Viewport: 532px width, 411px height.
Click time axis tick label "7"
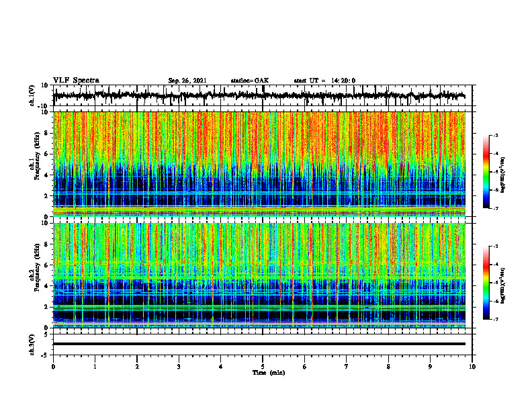[x=347, y=367]
